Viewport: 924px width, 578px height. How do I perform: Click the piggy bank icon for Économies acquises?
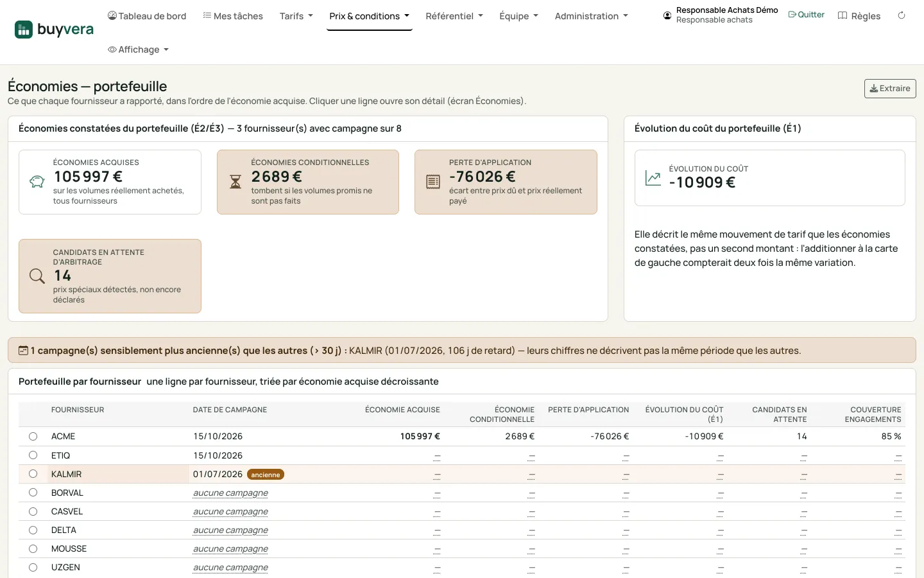37,182
